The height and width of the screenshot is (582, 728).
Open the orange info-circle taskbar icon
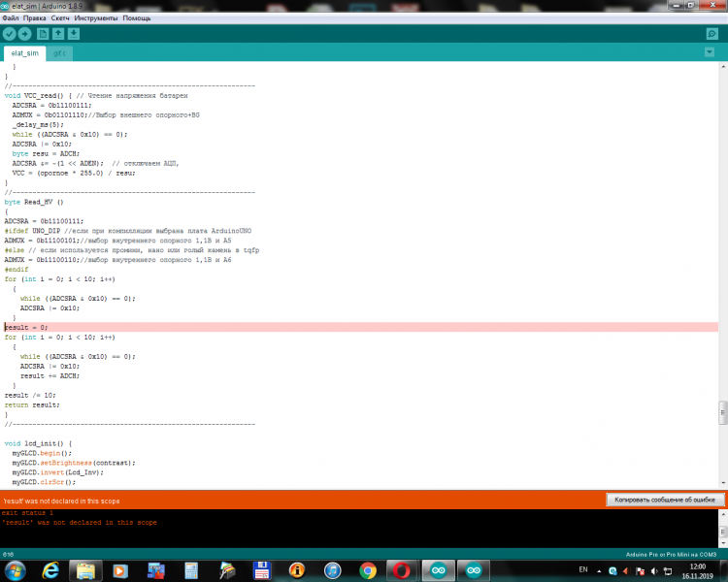[297, 570]
